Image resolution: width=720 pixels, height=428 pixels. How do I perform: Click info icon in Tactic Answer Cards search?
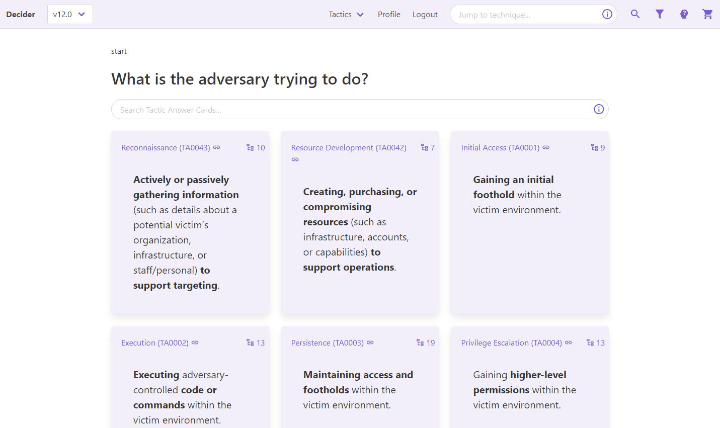coord(598,109)
